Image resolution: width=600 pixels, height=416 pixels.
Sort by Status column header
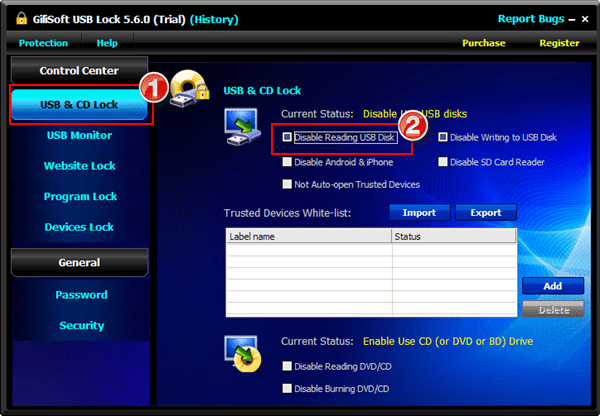point(454,237)
